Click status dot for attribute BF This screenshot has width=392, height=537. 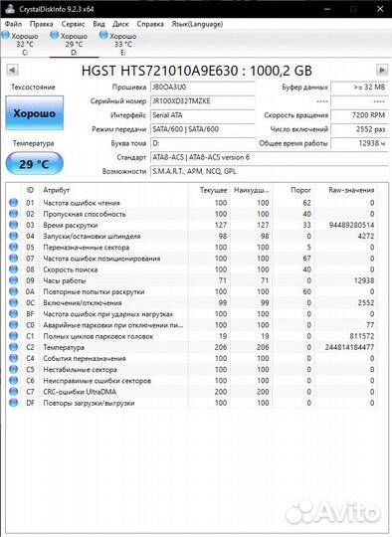(13, 314)
